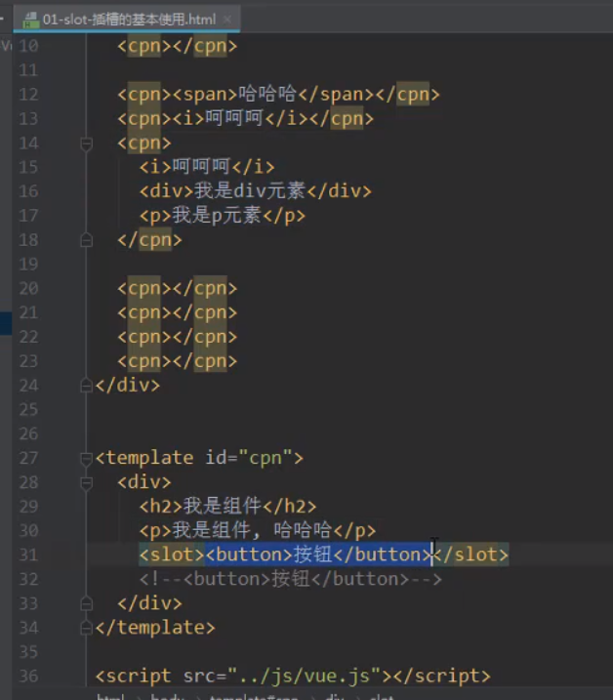613x700 pixels.
Task: Click the <cpn></cpn> code on line 10
Action: point(178,46)
